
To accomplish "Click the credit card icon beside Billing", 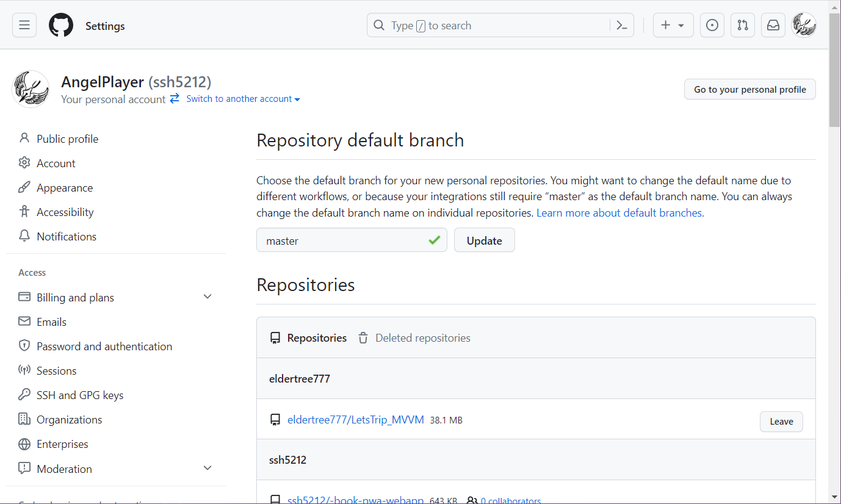I will coord(24,297).
